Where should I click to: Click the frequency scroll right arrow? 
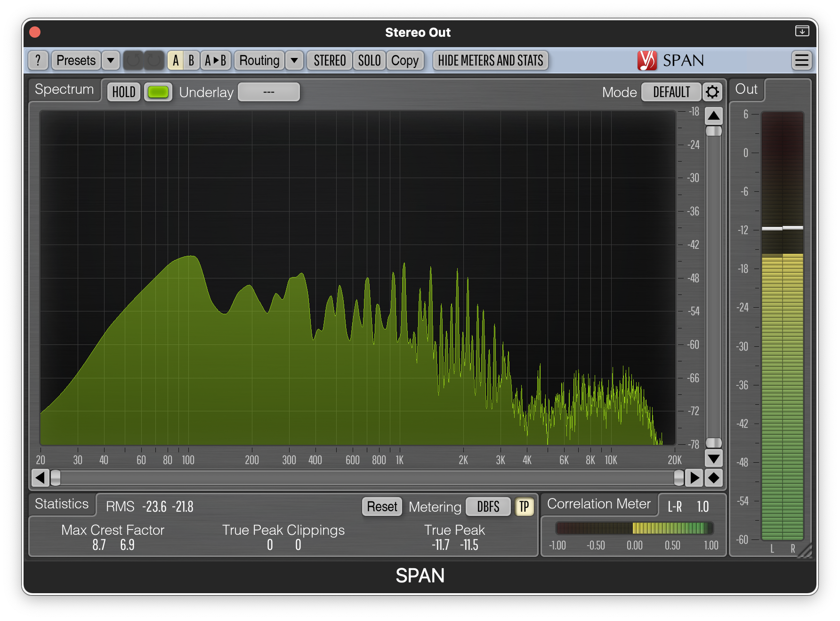tap(694, 478)
